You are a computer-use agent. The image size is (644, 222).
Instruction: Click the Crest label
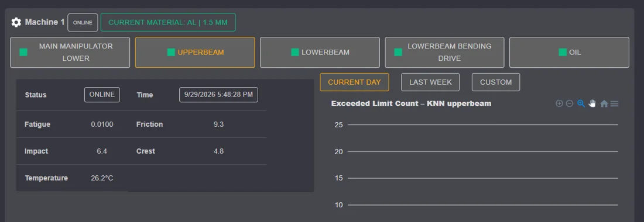(x=146, y=151)
